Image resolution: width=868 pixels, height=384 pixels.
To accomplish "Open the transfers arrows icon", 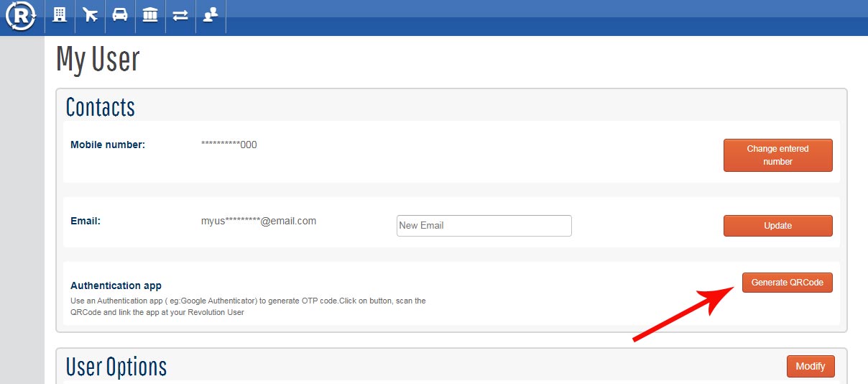I will click(x=180, y=15).
